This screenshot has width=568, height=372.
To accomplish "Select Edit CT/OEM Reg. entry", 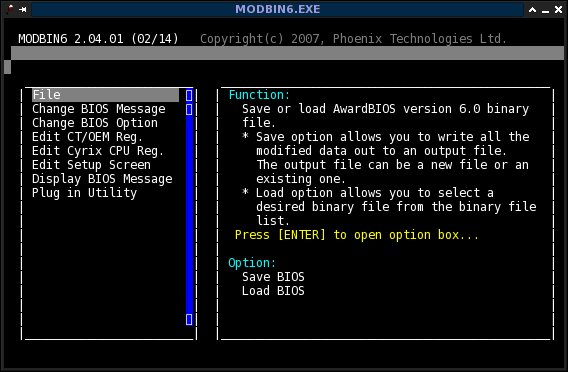I will tap(87, 137).
